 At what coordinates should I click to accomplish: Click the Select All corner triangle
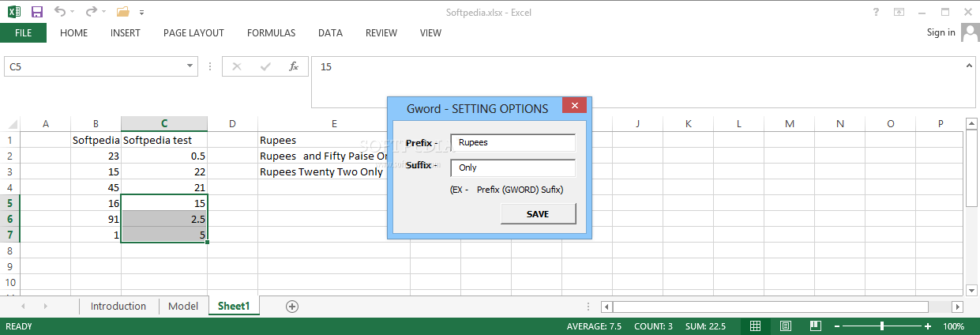click(11, 124)
